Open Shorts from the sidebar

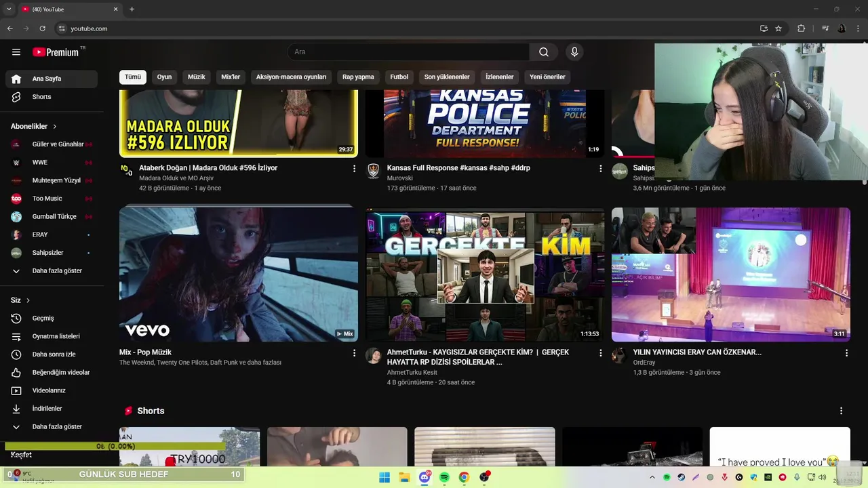[x=52, y=97]
